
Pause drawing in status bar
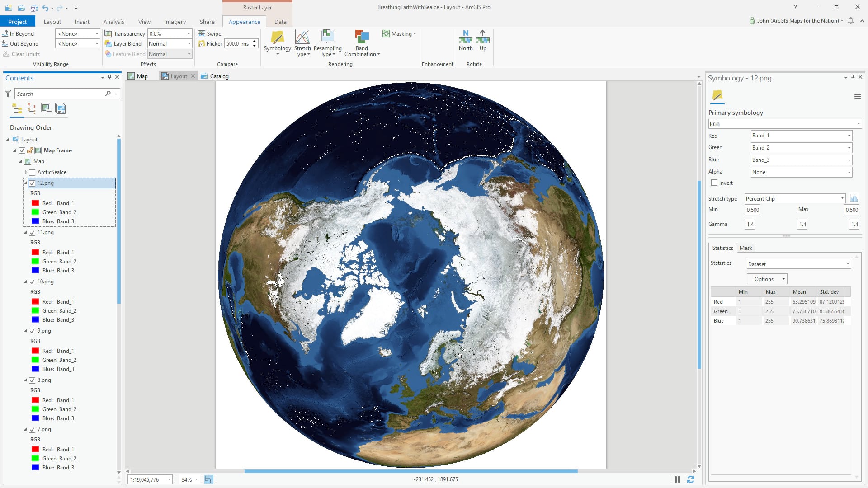pyautogui.click(x=677, y=479)
